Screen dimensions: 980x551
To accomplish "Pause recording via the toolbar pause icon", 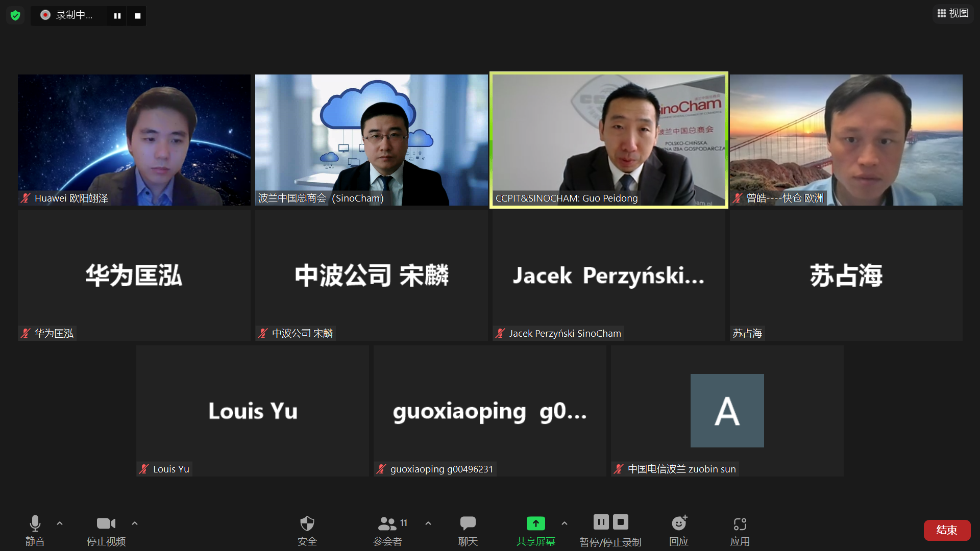I will pos(601,522).
